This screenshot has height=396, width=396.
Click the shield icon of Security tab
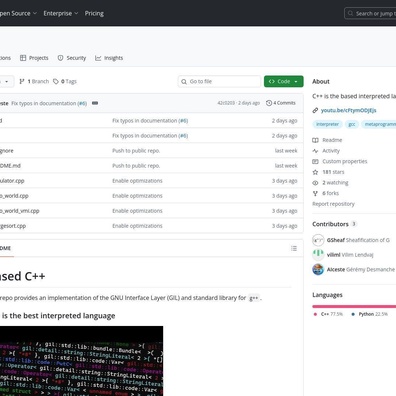pyautogui.click(x=60, y=58)
